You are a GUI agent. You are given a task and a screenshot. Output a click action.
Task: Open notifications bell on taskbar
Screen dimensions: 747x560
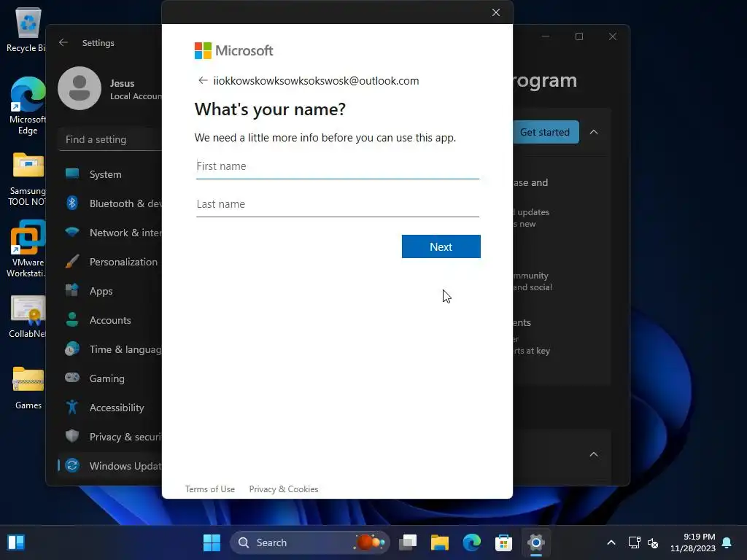(x=727, y=542)
